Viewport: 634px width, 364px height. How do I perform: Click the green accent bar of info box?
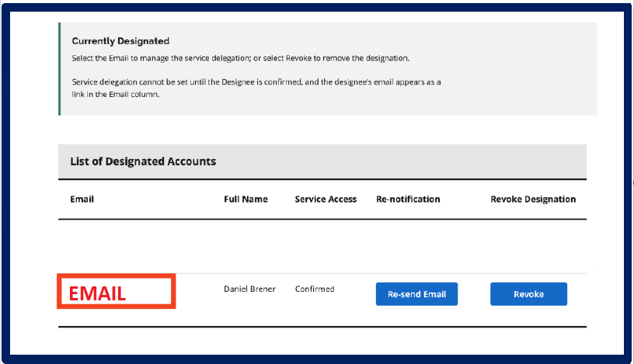[59, 68]
